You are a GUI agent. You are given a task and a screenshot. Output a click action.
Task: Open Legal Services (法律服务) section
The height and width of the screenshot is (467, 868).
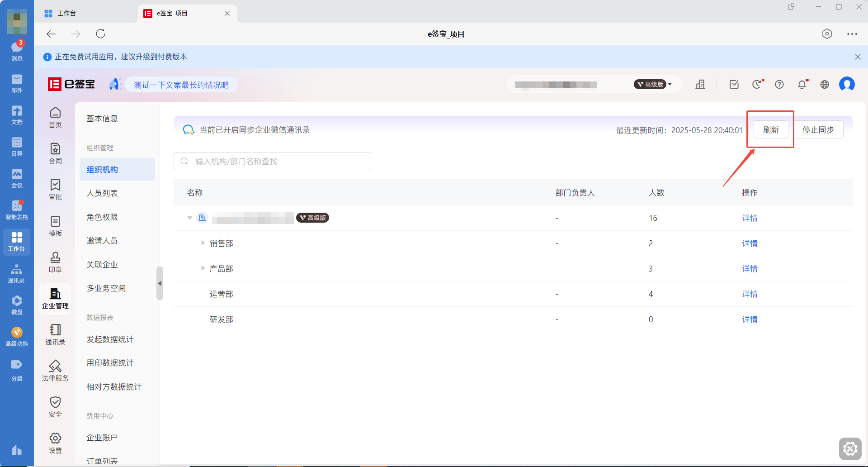[x=55, y=371]
